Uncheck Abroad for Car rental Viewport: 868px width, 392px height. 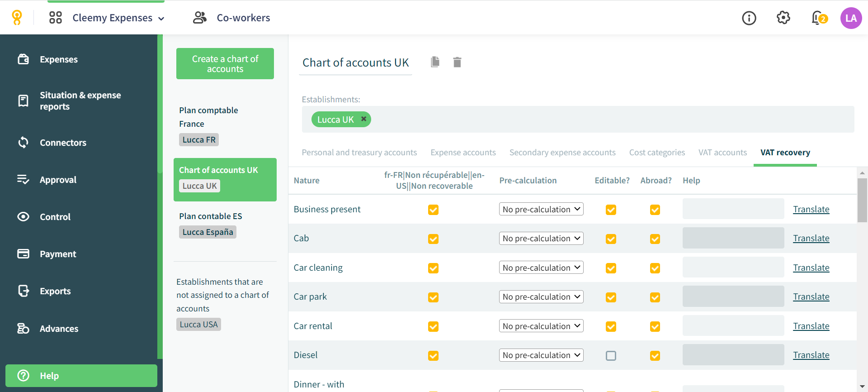point(655,326)
